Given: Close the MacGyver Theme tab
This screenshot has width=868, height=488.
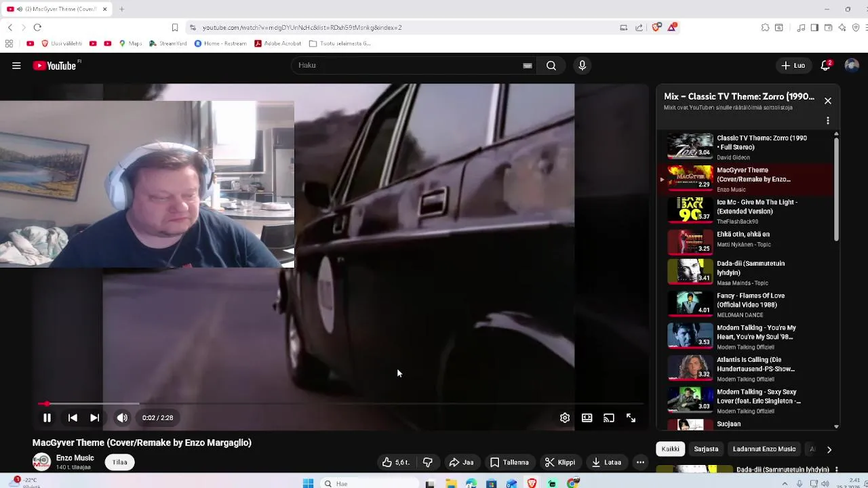Looking at the screenshot, I should [104, 9].
